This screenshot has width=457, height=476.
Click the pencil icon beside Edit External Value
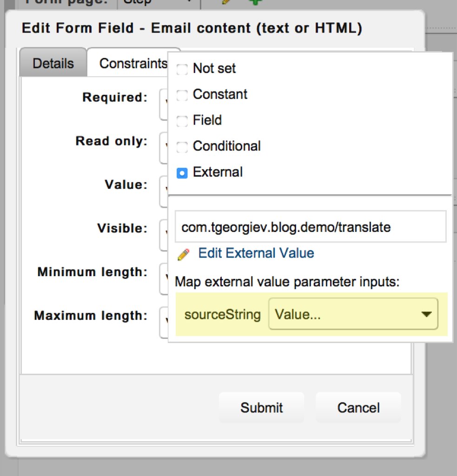(x=184, y=254)
